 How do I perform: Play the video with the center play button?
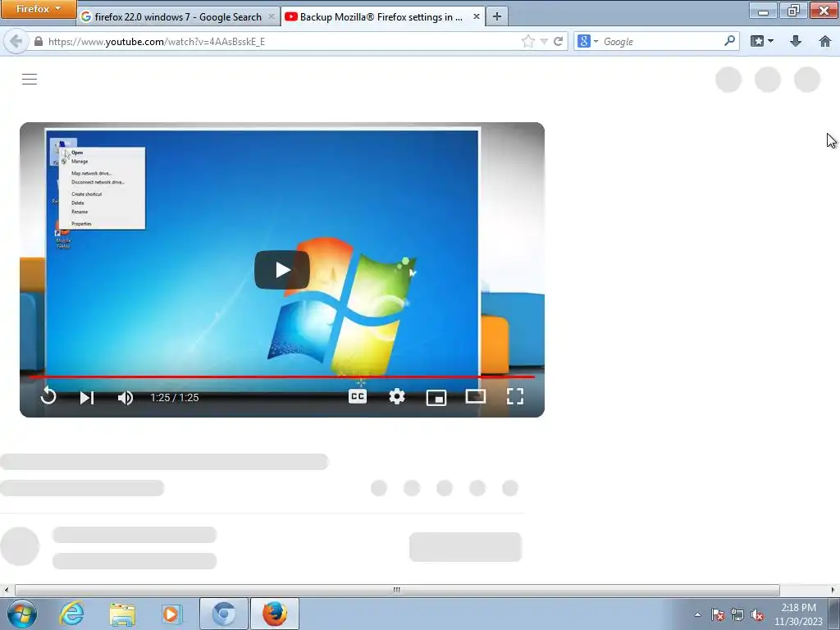coord(282,269)
